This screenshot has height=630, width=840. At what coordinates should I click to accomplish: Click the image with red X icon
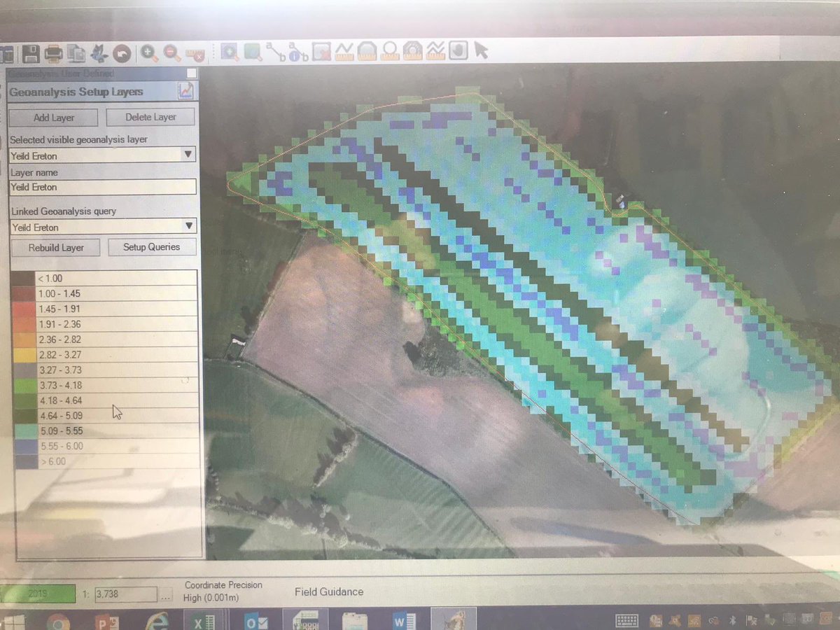coord(321,51)
